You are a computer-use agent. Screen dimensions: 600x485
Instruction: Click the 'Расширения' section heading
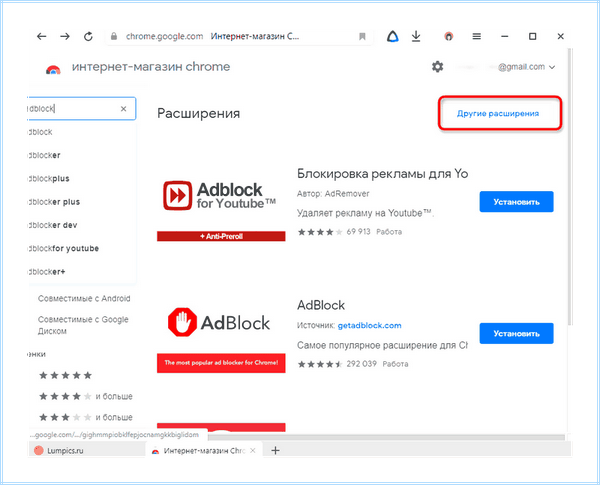tap(199, 113)
